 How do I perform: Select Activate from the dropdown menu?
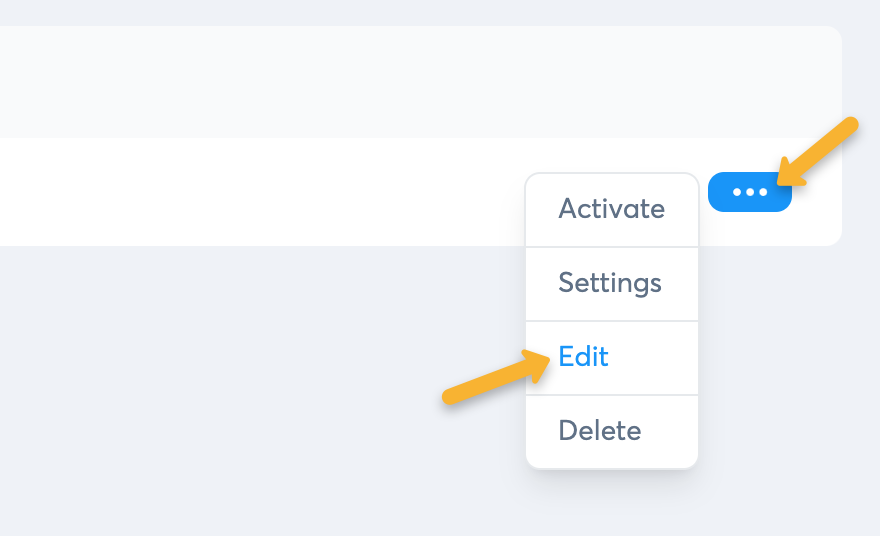[x=611, y=209]
